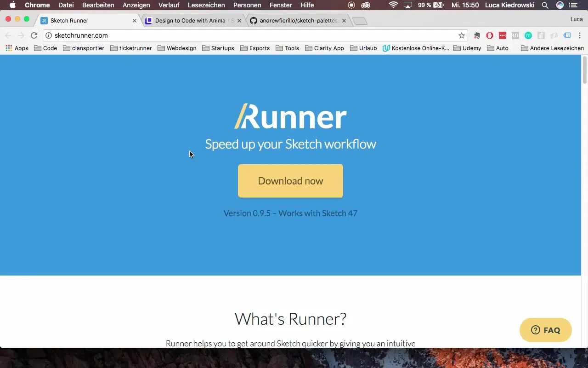Click Luca Kiedrowski user menu
The width and height of the screenshot is (588, 368).
coord(510,5)
